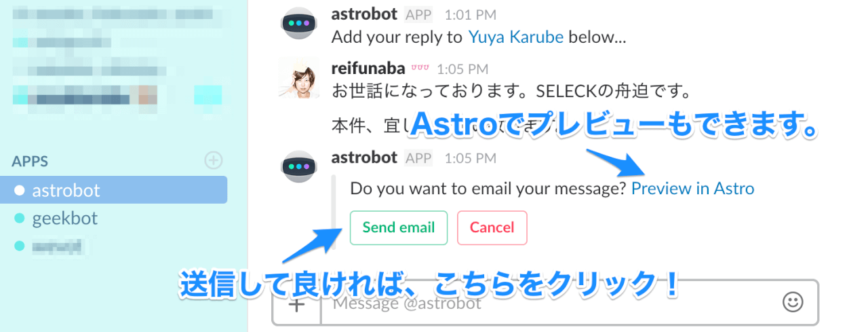The image size is (868, 332).
Task: Select astrobot in the APPS sidebar
Action: click(x=113, y=190)
